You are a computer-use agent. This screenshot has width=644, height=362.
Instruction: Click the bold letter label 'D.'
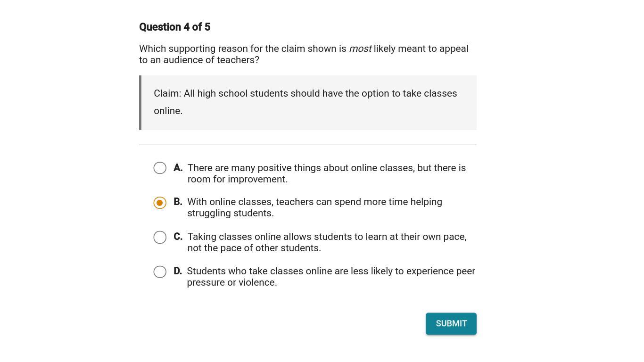click(x=178, y=271)
